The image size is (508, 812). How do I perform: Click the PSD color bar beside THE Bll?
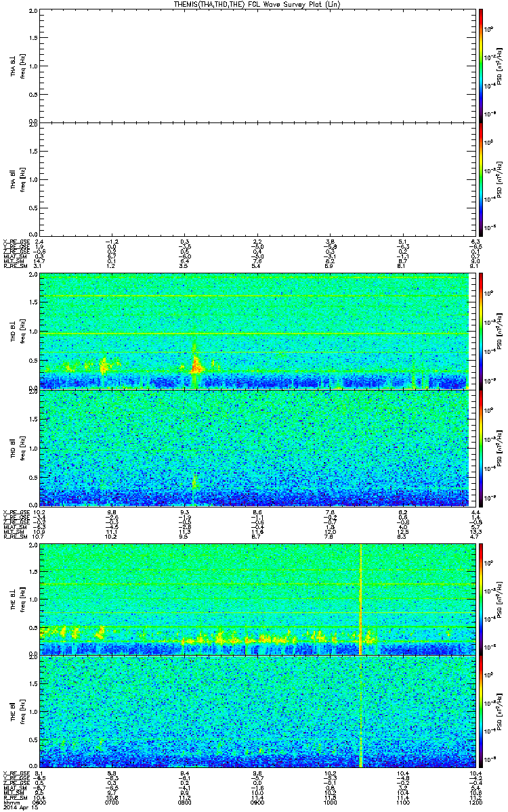point(480,711)
